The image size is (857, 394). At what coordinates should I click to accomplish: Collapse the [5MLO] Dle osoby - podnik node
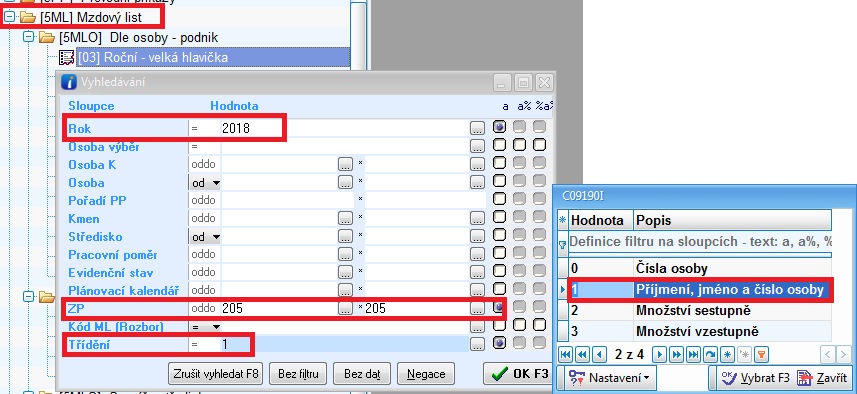point(28,38)
